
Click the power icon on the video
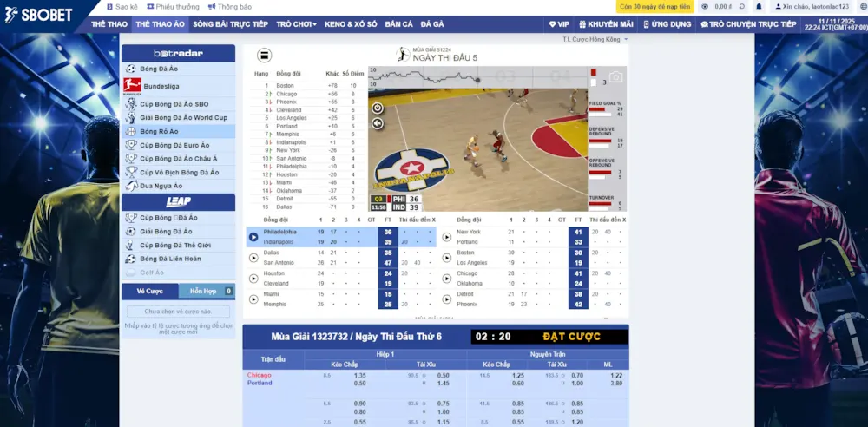coord(378,108)
